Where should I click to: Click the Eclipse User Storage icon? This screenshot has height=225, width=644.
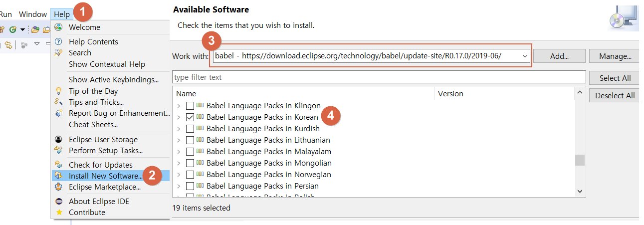click(59, 140)
